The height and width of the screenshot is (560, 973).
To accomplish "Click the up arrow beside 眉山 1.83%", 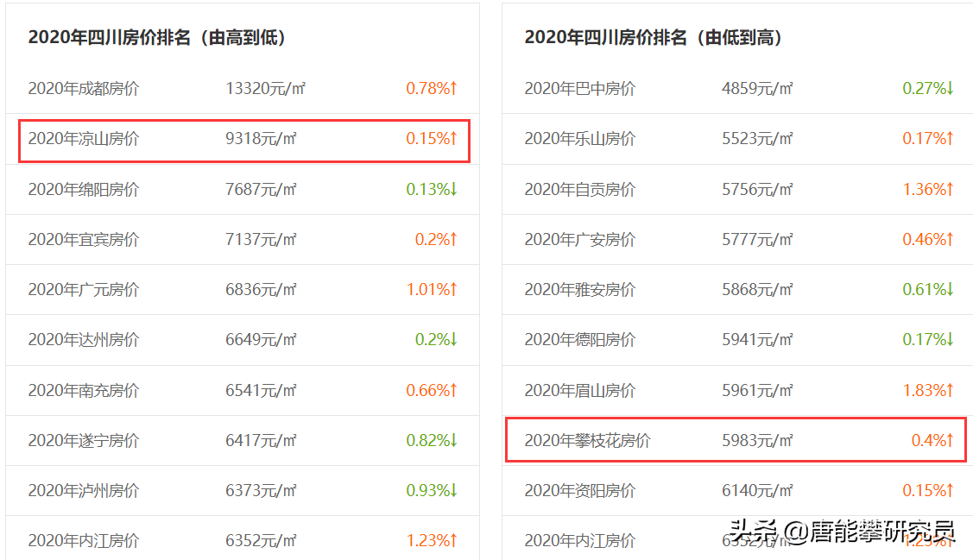I will click(949, 391).
